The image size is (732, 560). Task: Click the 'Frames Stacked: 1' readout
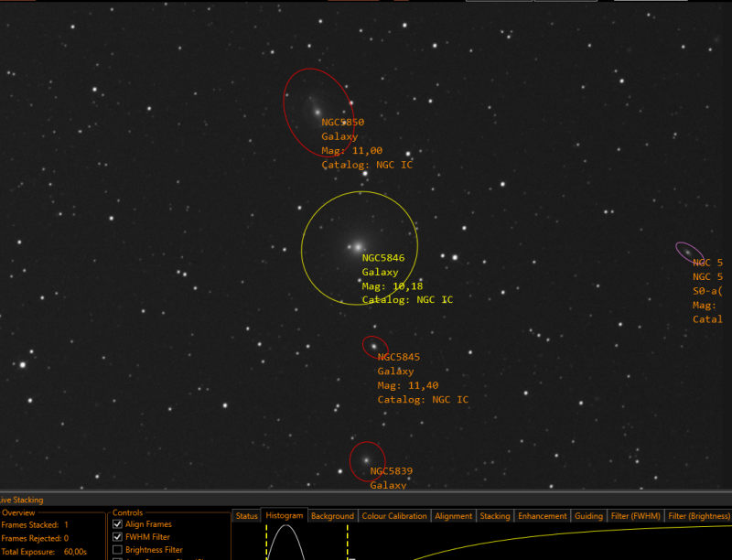[x=35, y=525]
